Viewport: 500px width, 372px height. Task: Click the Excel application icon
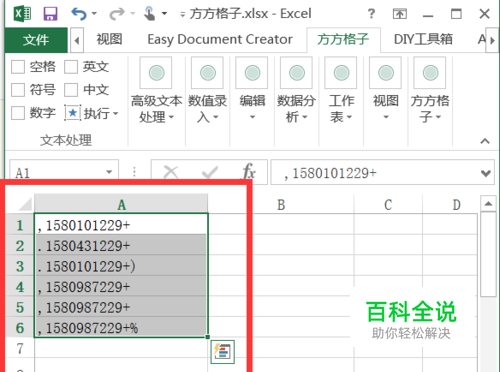(22, 14)
